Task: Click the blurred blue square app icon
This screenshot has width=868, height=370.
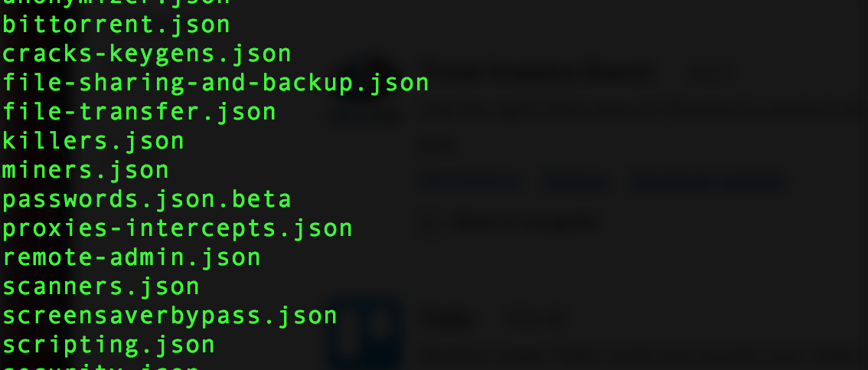Action: [363, 333]
